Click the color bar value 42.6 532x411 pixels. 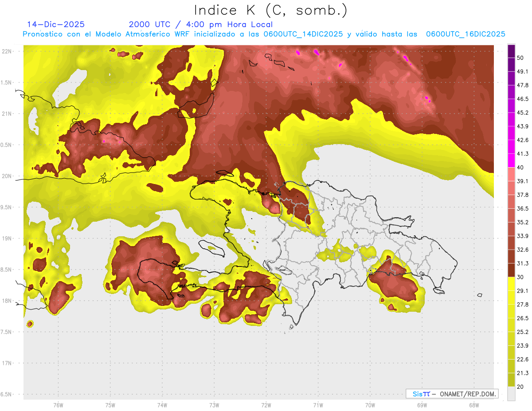coord(522,140)
